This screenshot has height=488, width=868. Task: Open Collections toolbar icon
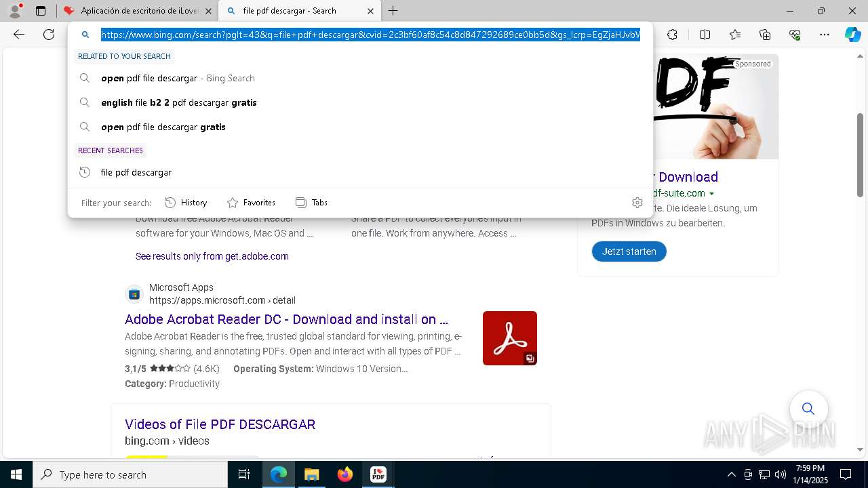pos(765,35)
